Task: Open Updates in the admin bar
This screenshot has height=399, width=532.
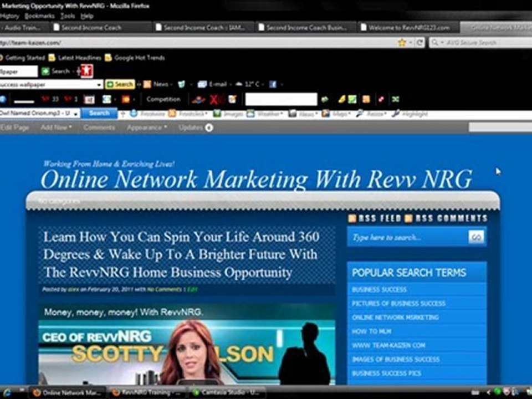Action: pos(196,127)
